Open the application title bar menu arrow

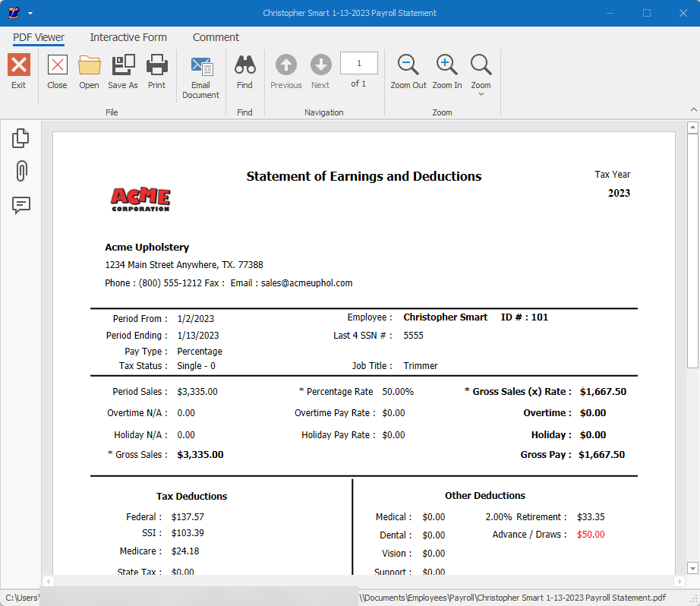pos(30,13)
